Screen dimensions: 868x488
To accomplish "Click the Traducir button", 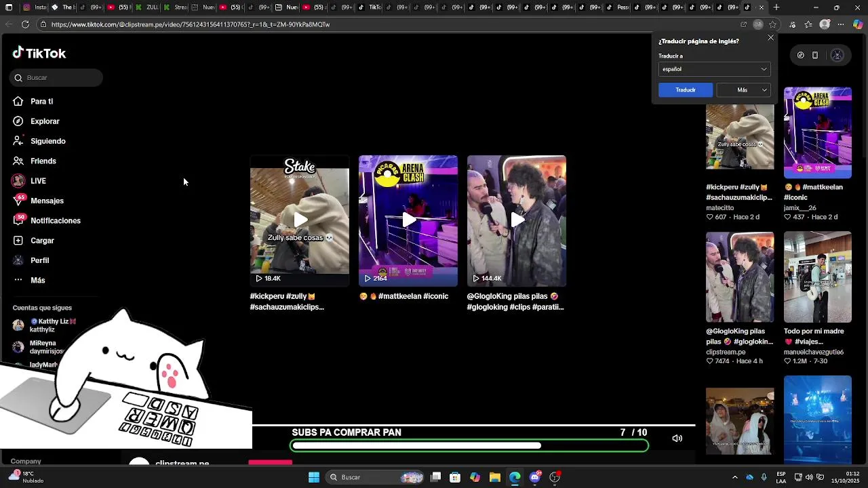I will (x=686, y=90).
